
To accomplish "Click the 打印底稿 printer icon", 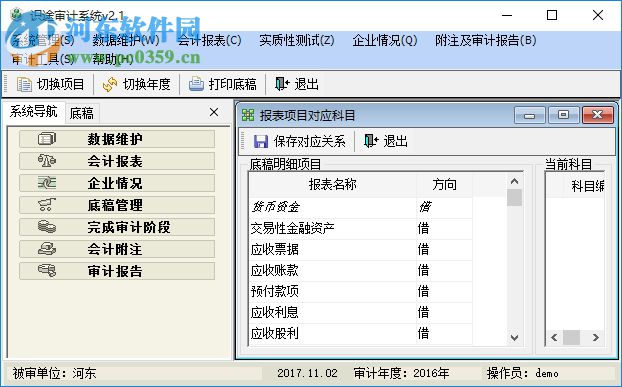I will point(196,84).
